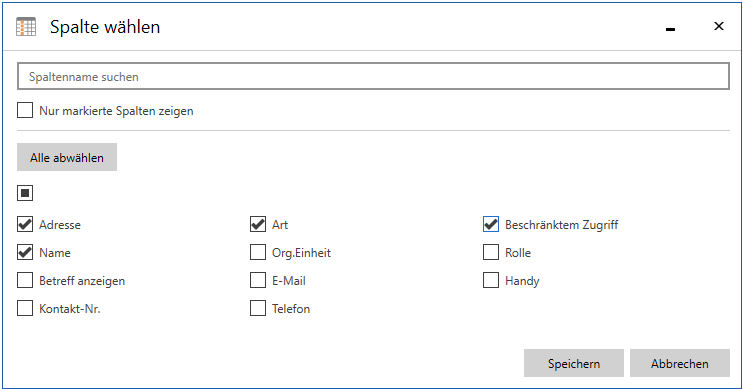This screenshot has height=389, width=743.
Task: Toggle the unlabeled select-all checkbox below Alle abwählen
Action: tap(25, 193)
